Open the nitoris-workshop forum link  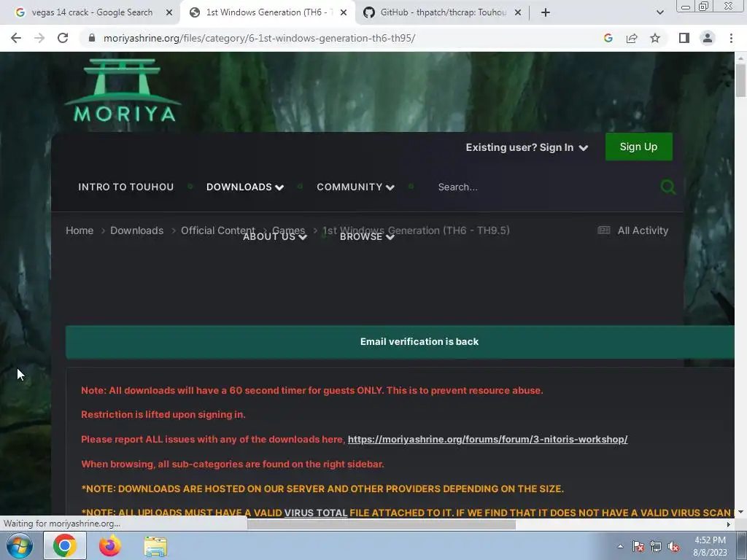(487, 439)
